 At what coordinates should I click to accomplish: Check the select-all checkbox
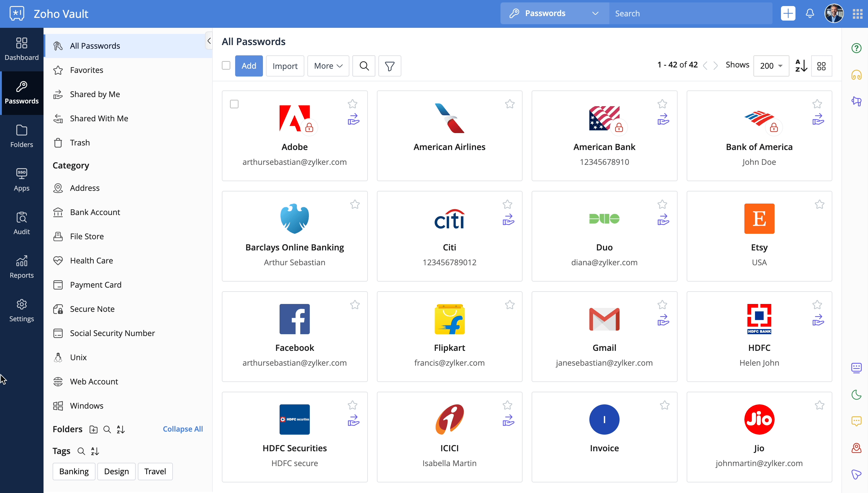(226, 65)
